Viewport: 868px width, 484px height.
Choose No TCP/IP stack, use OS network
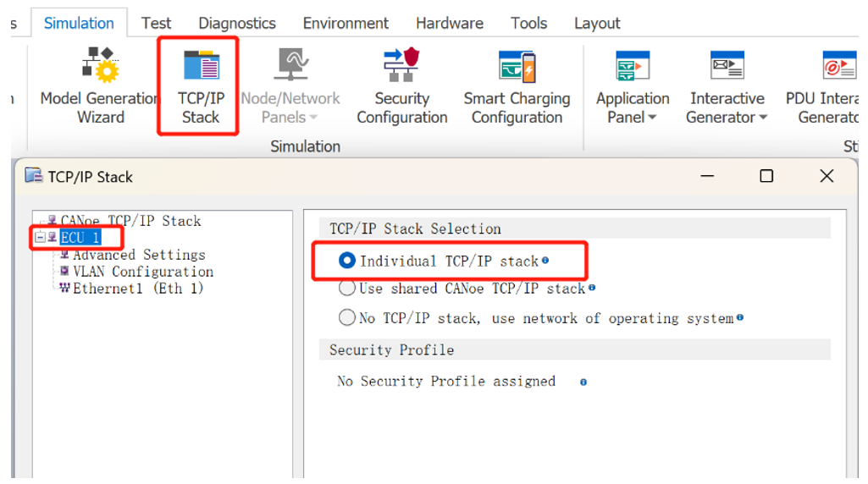tap(347, 318)
